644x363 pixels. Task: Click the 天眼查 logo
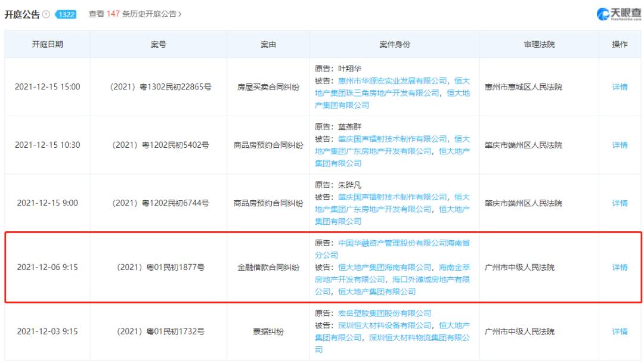[x=618, y=14]
